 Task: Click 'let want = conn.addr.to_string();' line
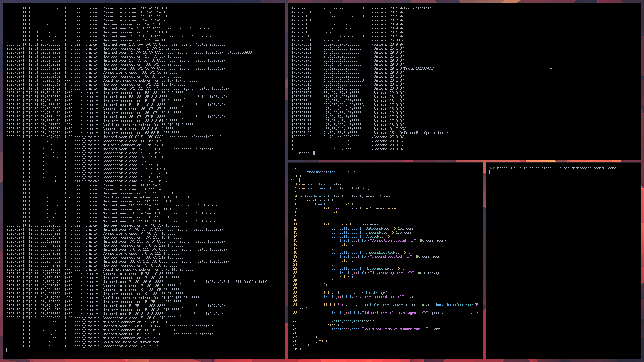tap(356, 293)
